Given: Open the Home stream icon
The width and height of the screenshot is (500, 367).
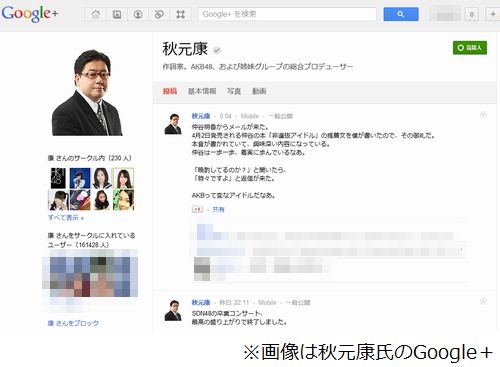Looking at the screenshot, I should (96, 14).
